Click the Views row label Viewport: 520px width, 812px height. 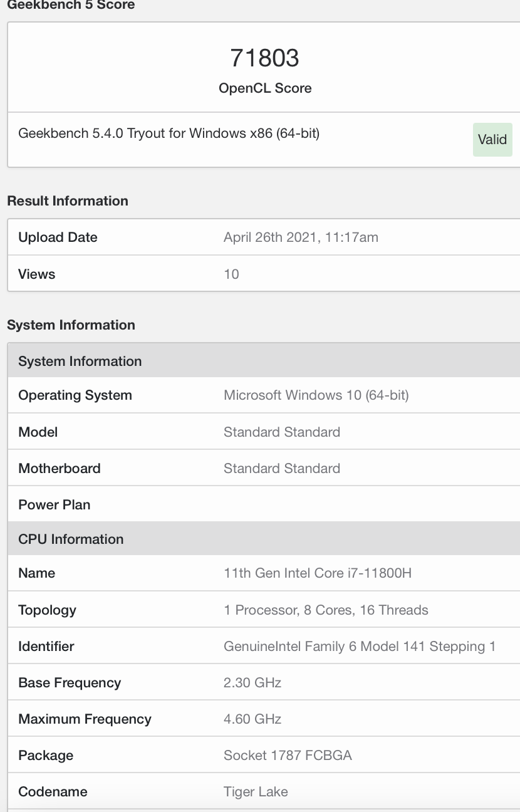[x=37, y=274]
